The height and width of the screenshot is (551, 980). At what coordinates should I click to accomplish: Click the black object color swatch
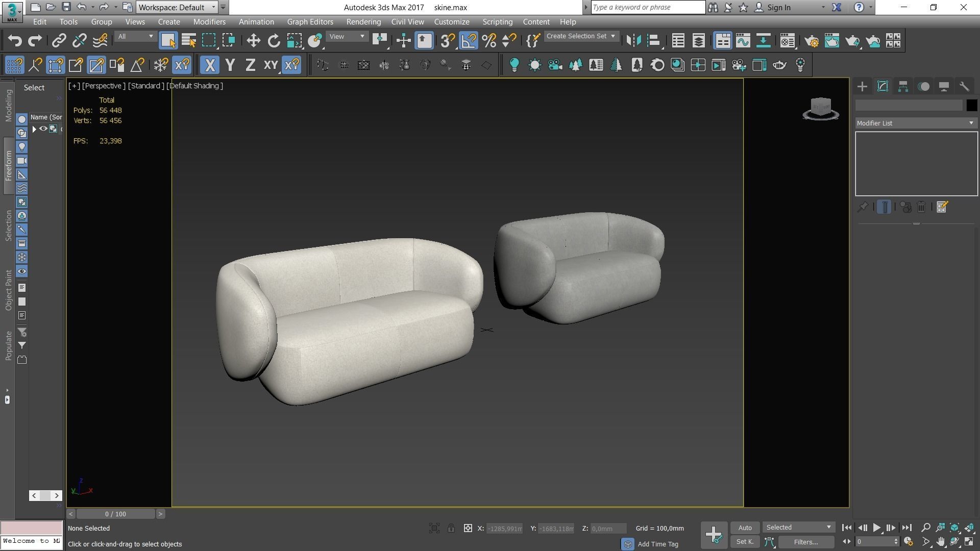[x=971, y=105]
